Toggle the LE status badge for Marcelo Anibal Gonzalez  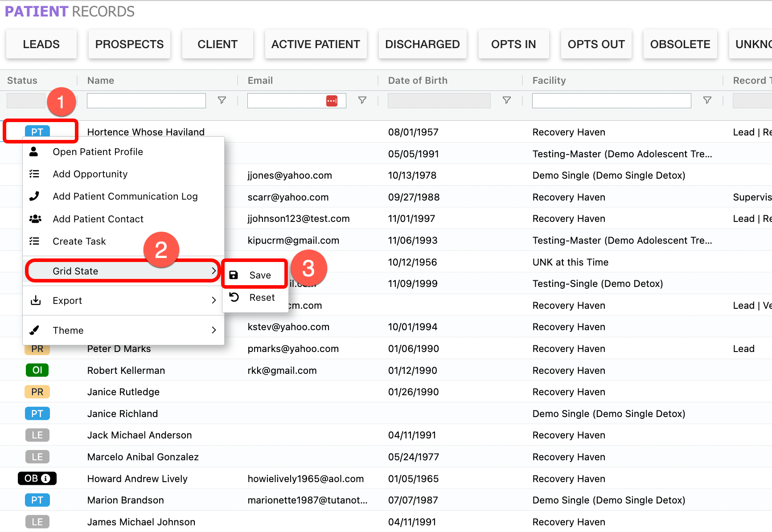tap(37, 456)
